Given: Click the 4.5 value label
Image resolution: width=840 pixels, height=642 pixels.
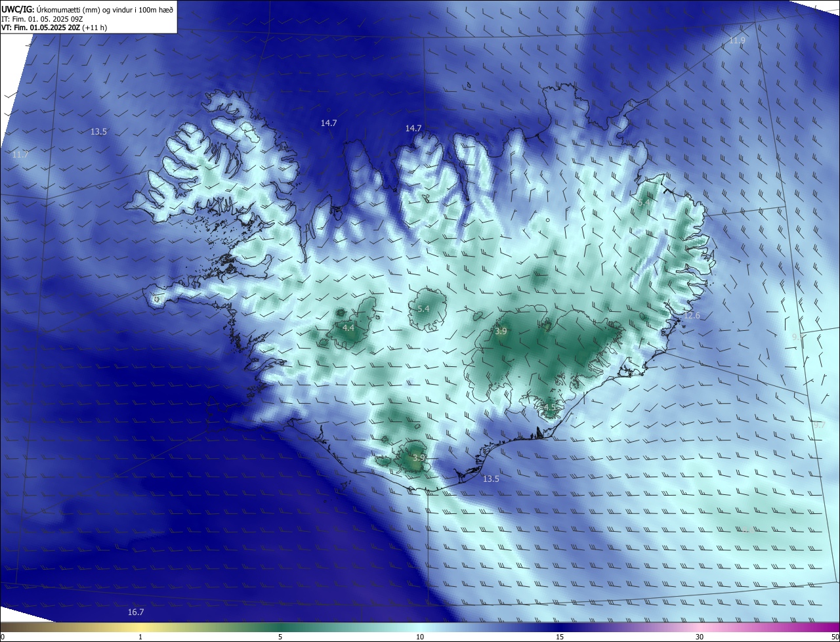Looking at the screenshot, I should coord(549,408).
